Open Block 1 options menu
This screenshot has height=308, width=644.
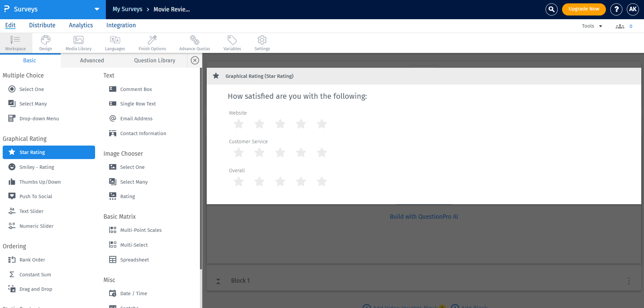tap(628, 280)
